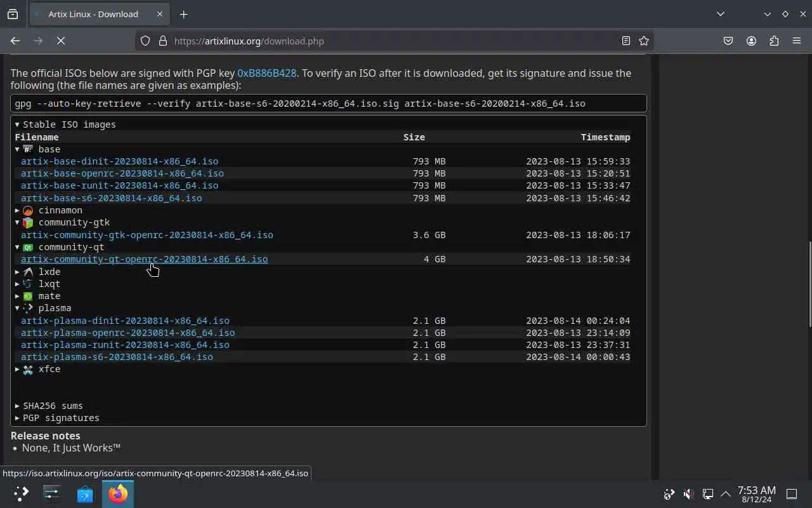Open the network connection tray icon

click(707, 493)
